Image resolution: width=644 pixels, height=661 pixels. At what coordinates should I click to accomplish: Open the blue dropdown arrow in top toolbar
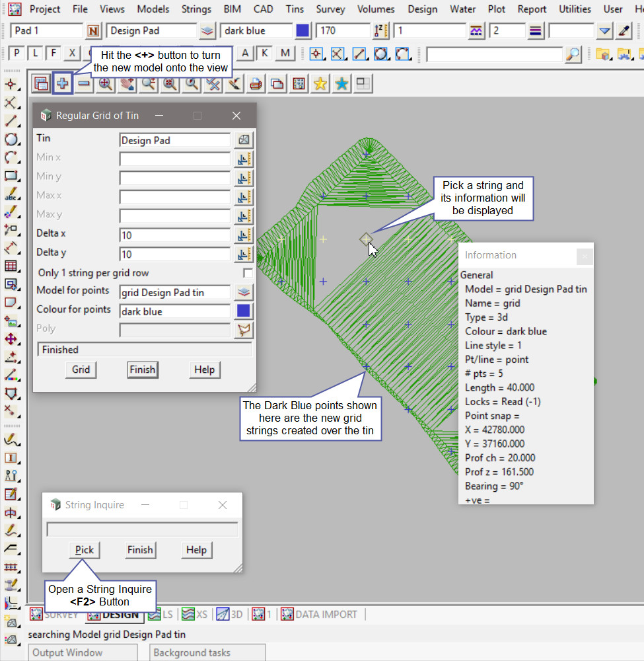pos(605,30)
